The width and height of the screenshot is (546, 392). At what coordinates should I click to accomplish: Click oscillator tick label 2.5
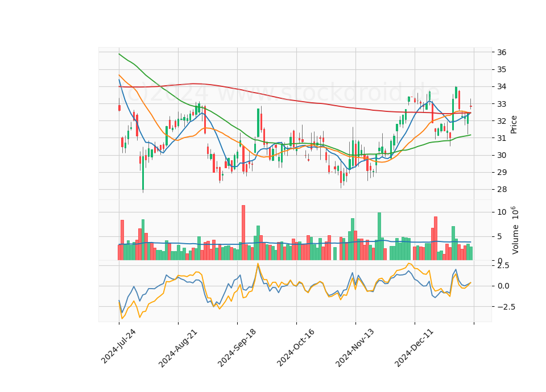pyautogui.click(x=503, y=266)
